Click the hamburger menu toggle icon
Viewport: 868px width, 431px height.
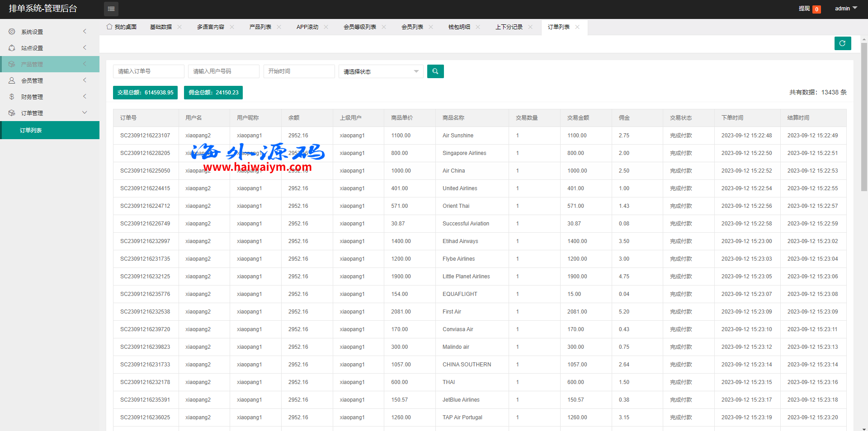point(111,9)
